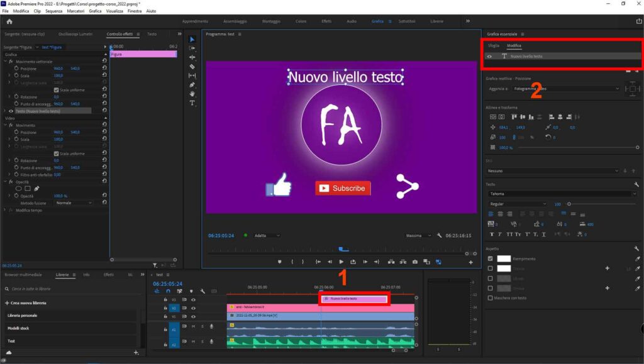
Task: Apply center text alignment in the Testo section
Action: 499,213
